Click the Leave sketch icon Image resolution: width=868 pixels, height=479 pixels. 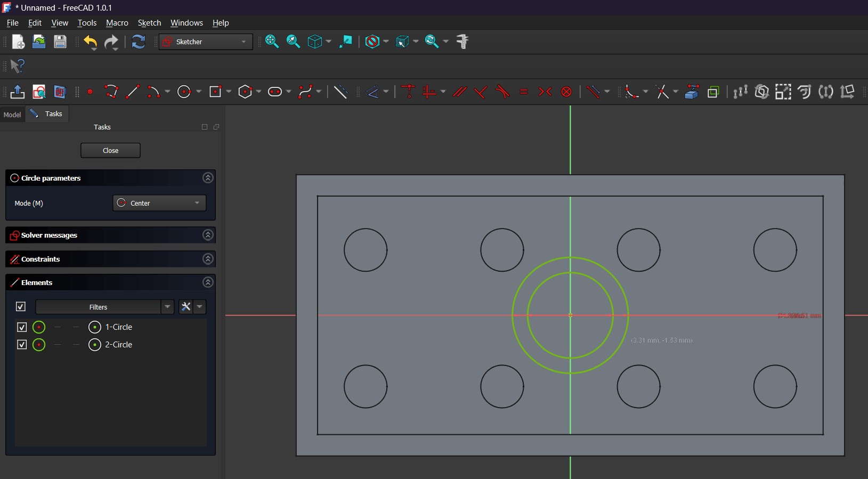17,92
